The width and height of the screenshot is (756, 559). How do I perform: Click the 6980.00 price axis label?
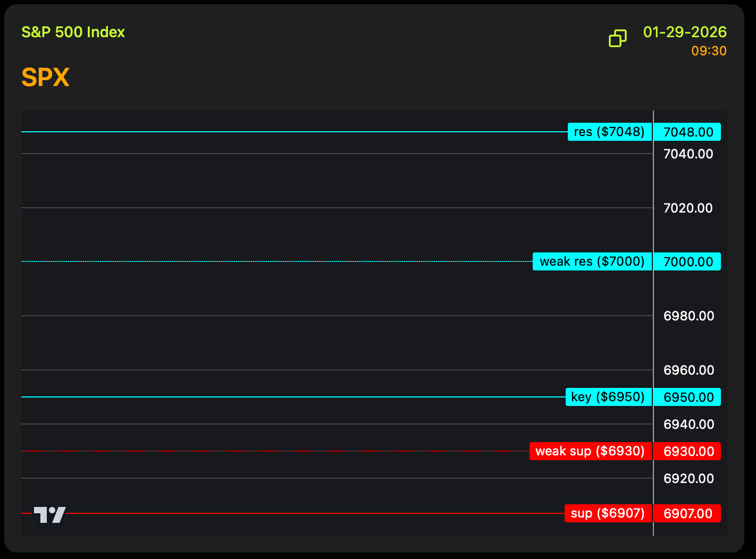(x=688, y=316)
